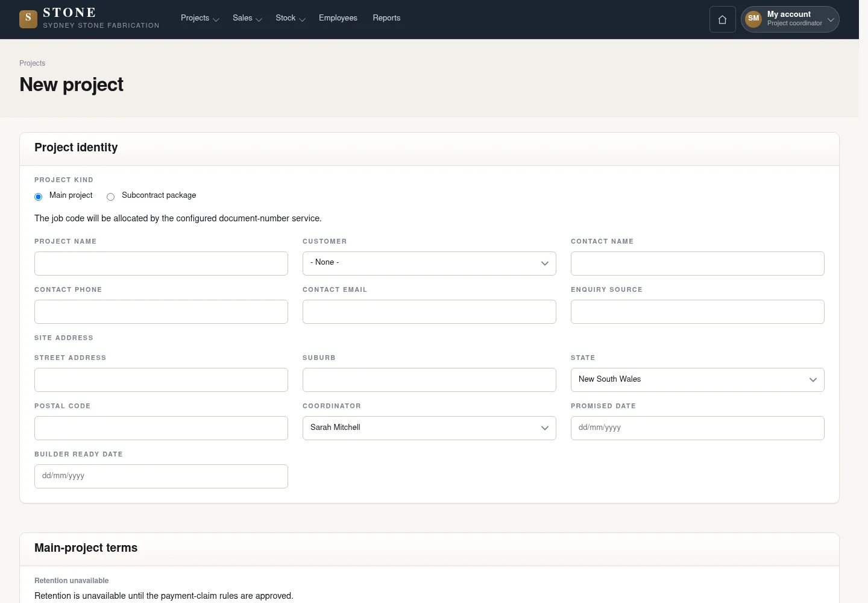Focus the Project name field

pos(161,264)
